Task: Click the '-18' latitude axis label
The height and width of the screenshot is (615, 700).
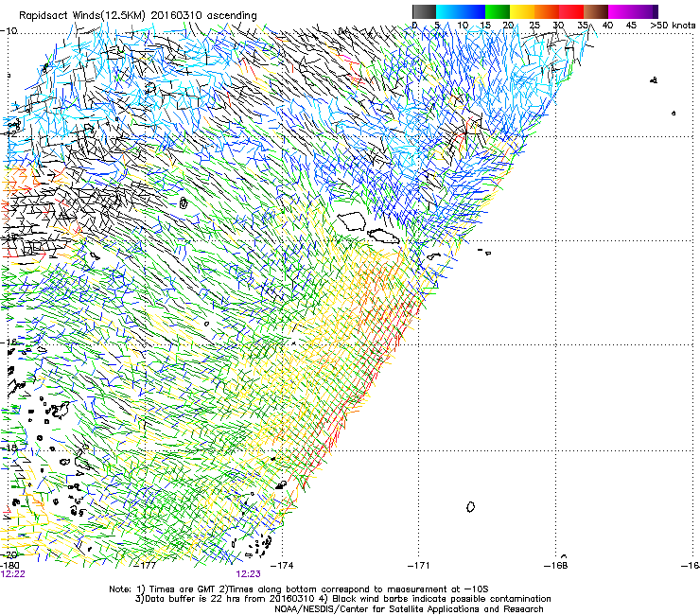Action: [9, 448]
